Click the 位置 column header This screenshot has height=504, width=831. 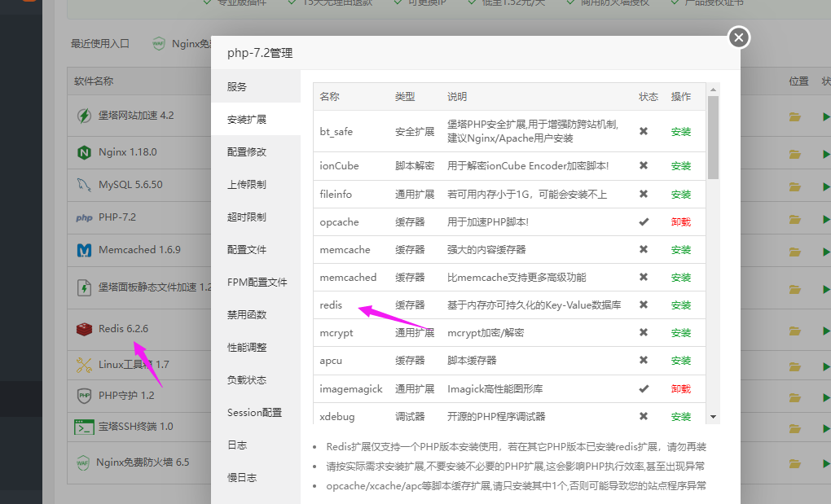click(798, 81)
